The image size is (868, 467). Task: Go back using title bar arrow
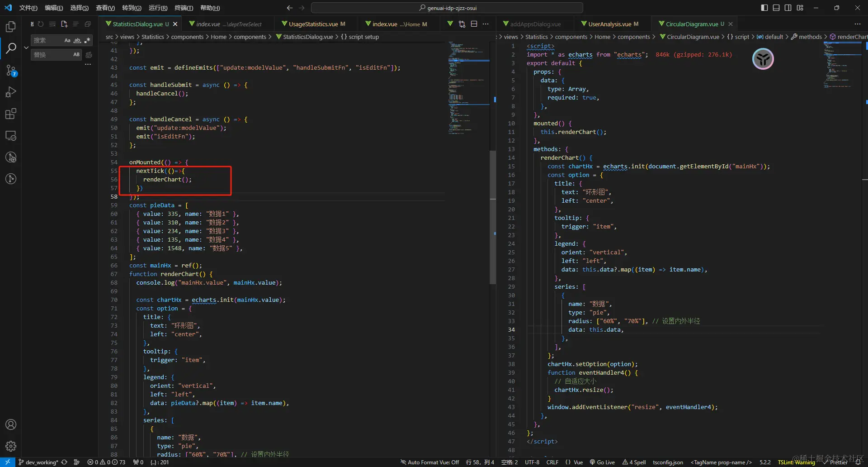pos(290,8)
